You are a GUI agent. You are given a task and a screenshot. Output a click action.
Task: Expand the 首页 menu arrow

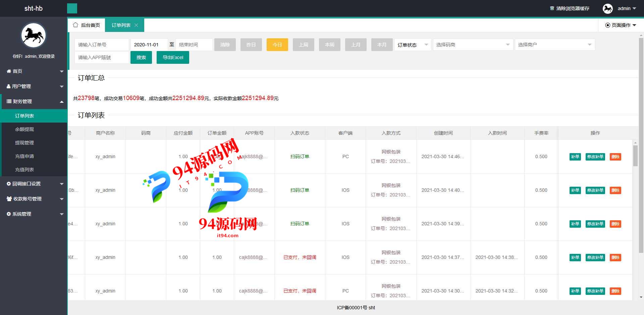coord(62,72)
